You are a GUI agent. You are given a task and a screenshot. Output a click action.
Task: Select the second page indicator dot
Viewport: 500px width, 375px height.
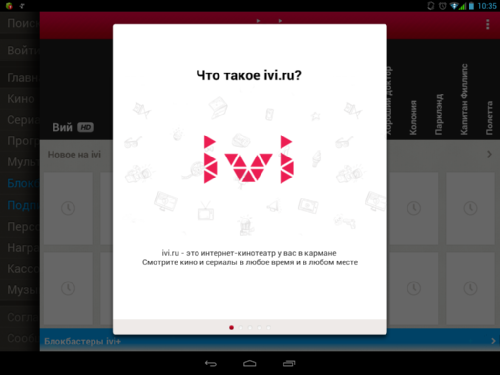[241, 328]
